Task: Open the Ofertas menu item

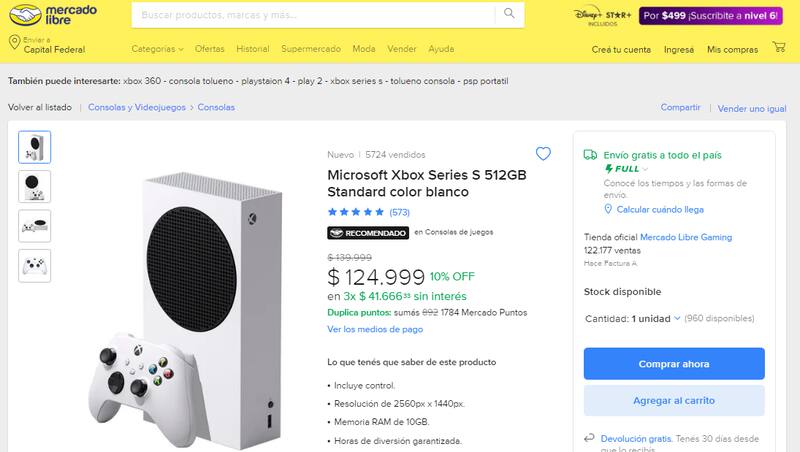Action: [x=210, y=49]
